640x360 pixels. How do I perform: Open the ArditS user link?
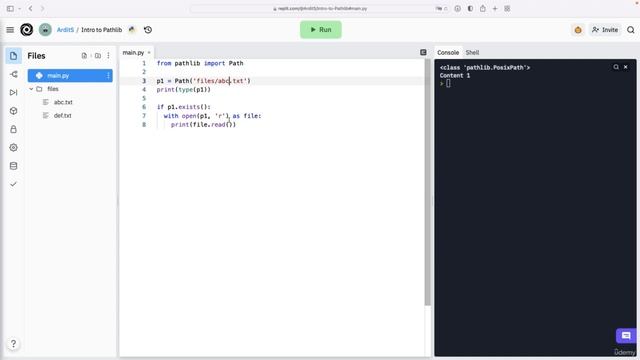[65, 30]
